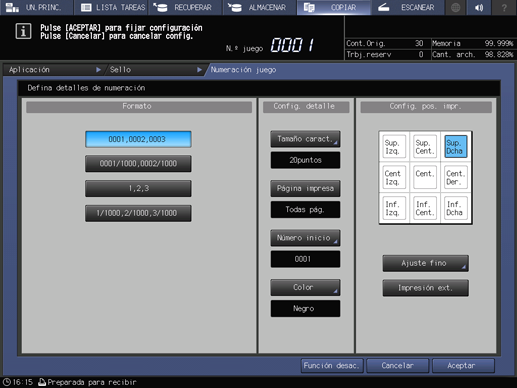Select format 0001/1000,0002/1000
The image size is (517, 388).
(138, 164)
